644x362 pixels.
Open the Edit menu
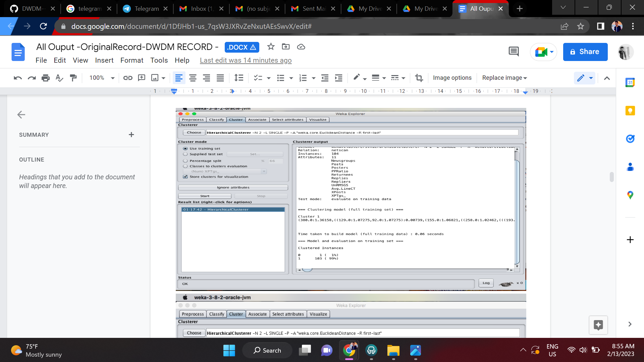pos(60,60)
